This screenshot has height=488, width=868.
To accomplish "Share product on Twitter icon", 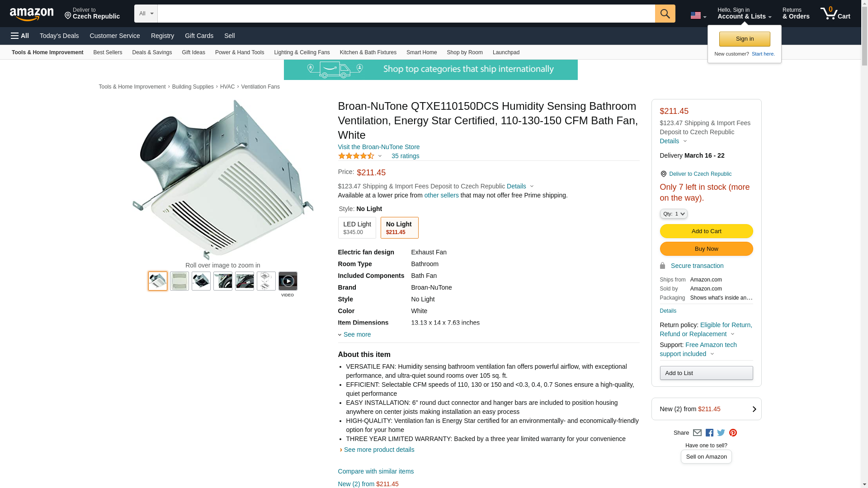I will coord(721,433).
